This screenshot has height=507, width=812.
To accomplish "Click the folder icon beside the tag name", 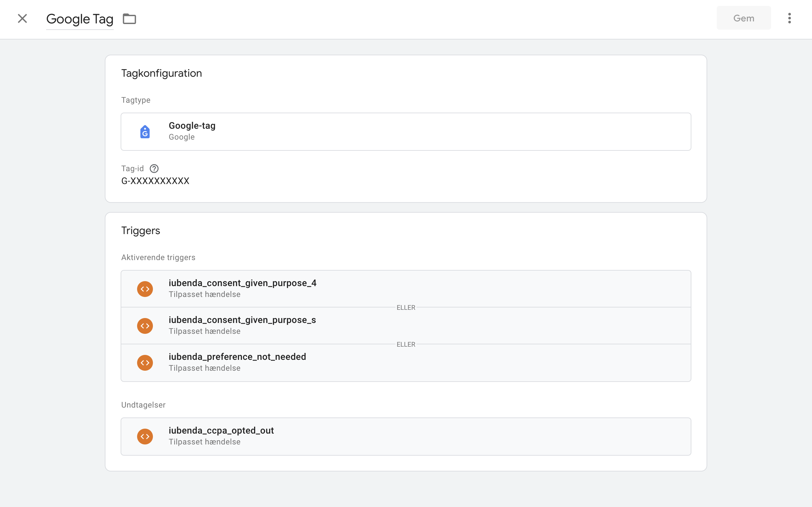I will [130, 19].
